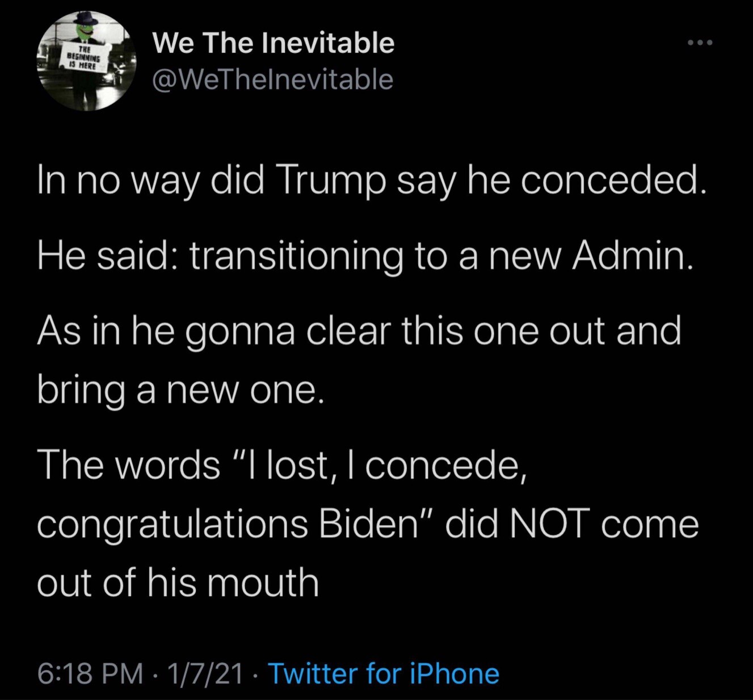Screen dimensions: 753x700
Task: Tap the "out of his mouth" line
Action: coord(178,583)
